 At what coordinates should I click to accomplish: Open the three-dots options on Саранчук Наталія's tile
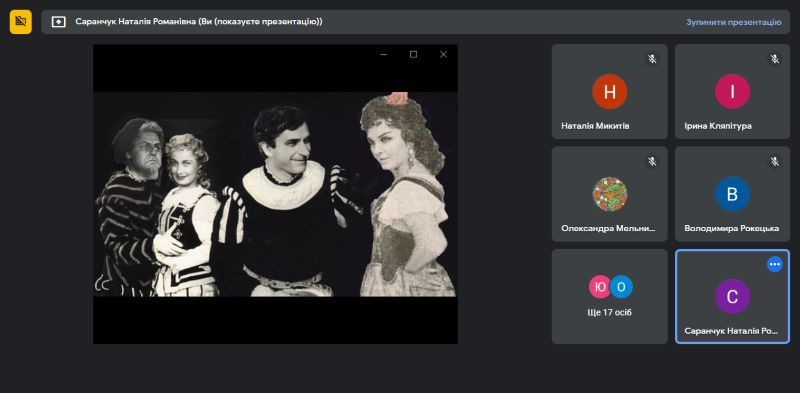click(775, 264)
